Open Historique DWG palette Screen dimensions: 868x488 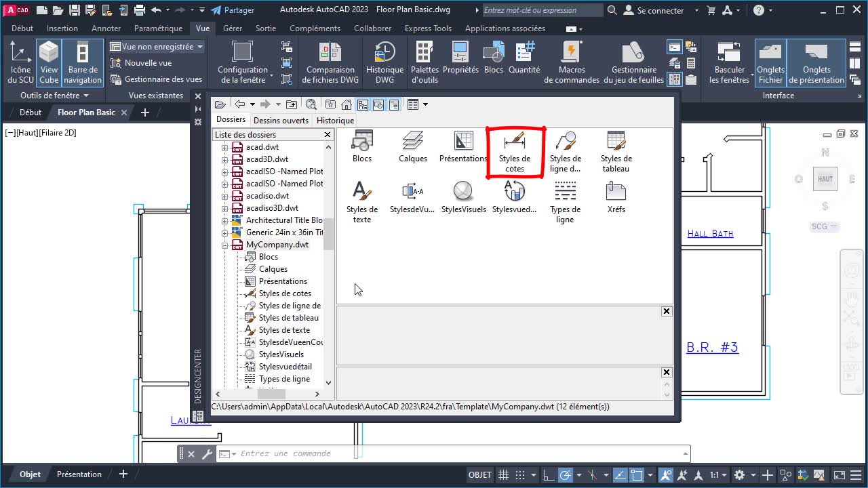(384, 62)
